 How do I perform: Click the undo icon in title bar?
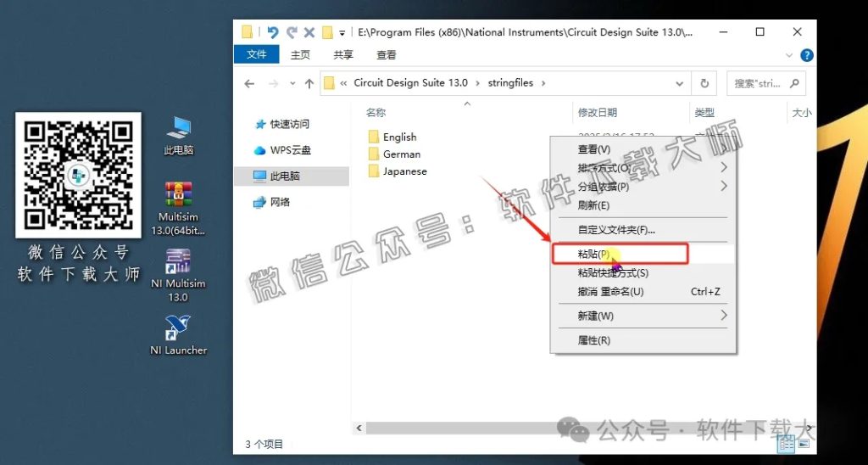[272, 33]
